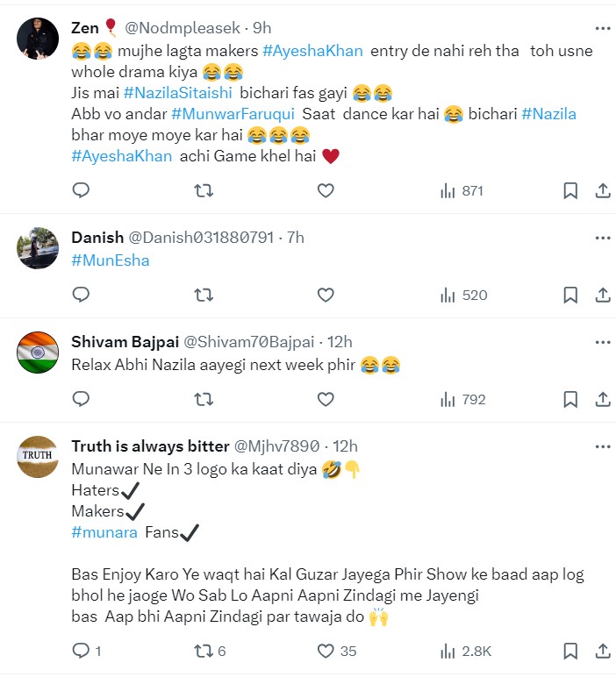This screenshot has width=616, height=677.
Task: Open the #MunEsha hashtag
Action: (110, 260)
